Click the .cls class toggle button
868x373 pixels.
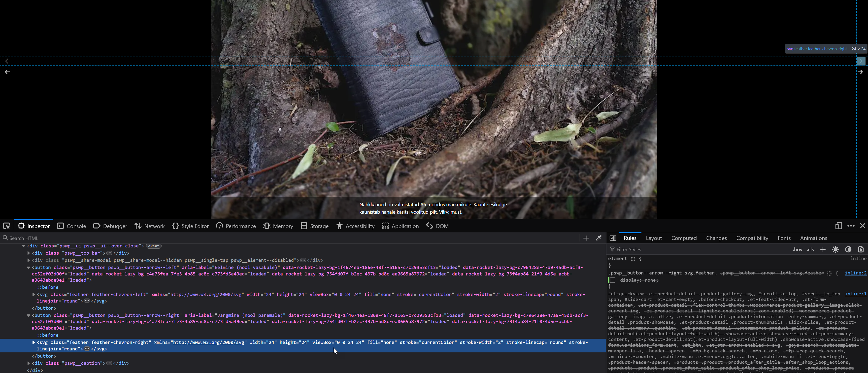tap(810, 249)
